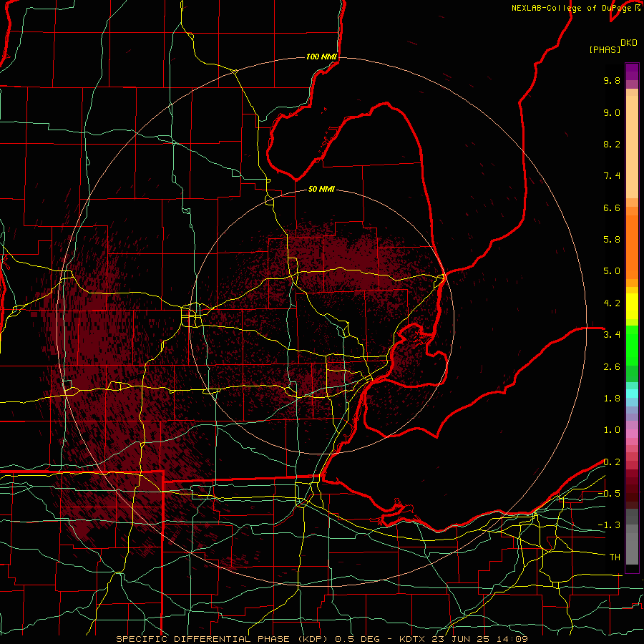Viewport: 644px width, 644px height.
Task: Select the cyan segment of the color scale
Action: tap(632, 394)
